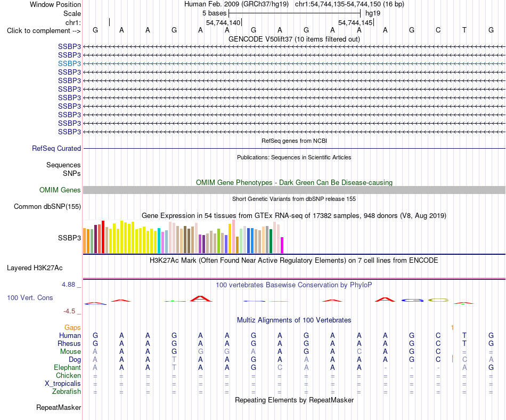Select the "Mouse" alignment row label

[70, 352]
